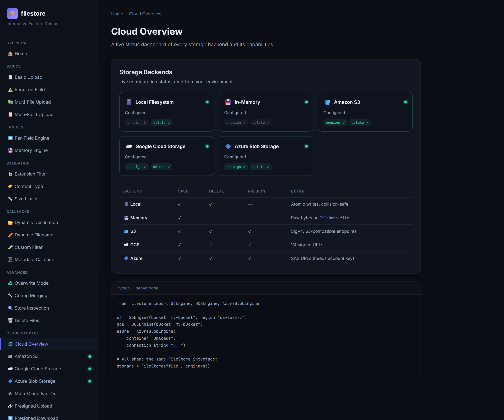Click the FileData.file code link
This screenshot has width=504, height=420.
(x=334, y=218)
